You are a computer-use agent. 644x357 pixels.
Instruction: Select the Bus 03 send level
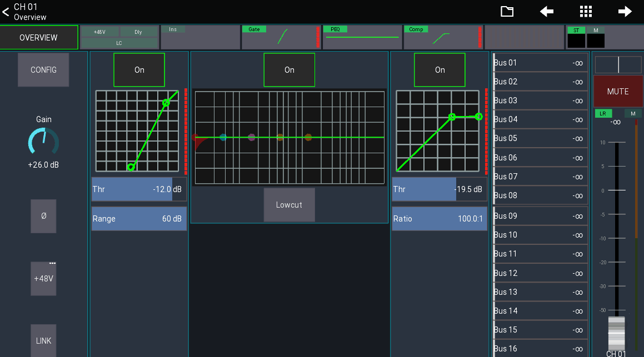540,100
